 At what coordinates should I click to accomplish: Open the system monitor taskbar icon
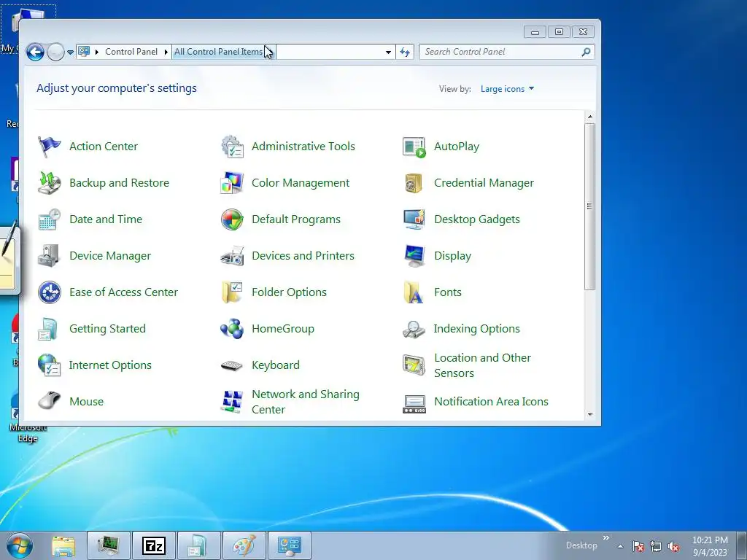click(108, 545)
